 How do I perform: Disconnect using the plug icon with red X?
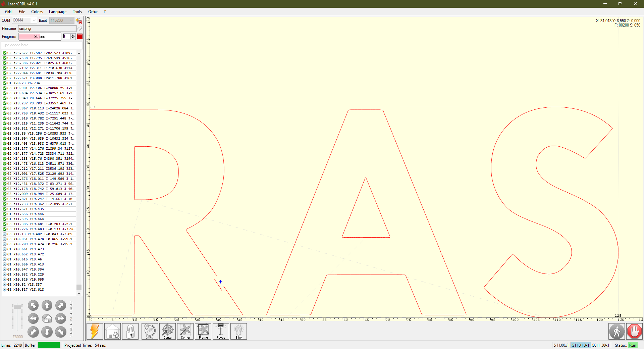point(79,21)
